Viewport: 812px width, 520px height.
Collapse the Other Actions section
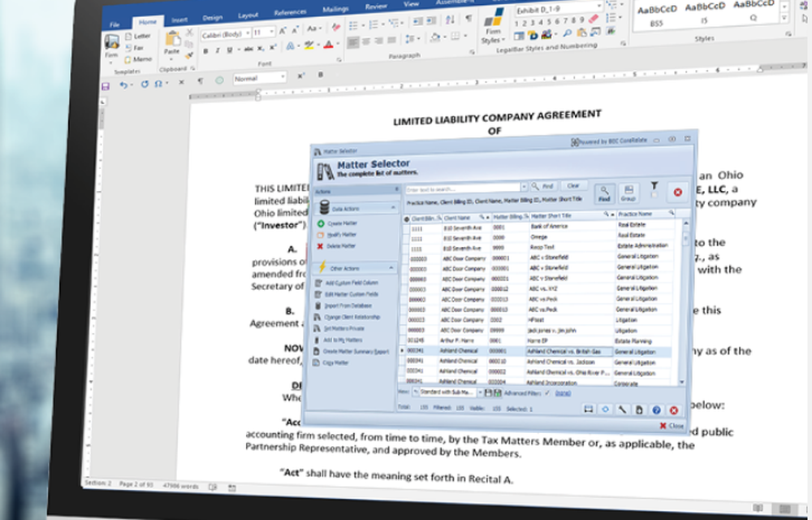(391, 267)
